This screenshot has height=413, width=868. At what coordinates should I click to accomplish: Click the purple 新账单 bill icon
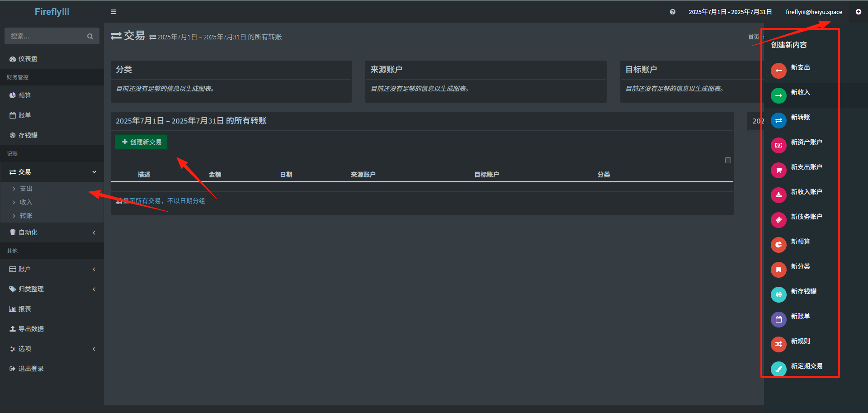[x=778, y=319]
